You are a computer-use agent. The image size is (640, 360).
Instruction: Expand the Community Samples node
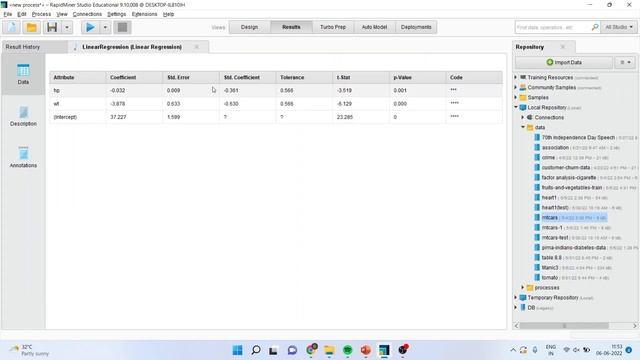[x=516, y=87]
